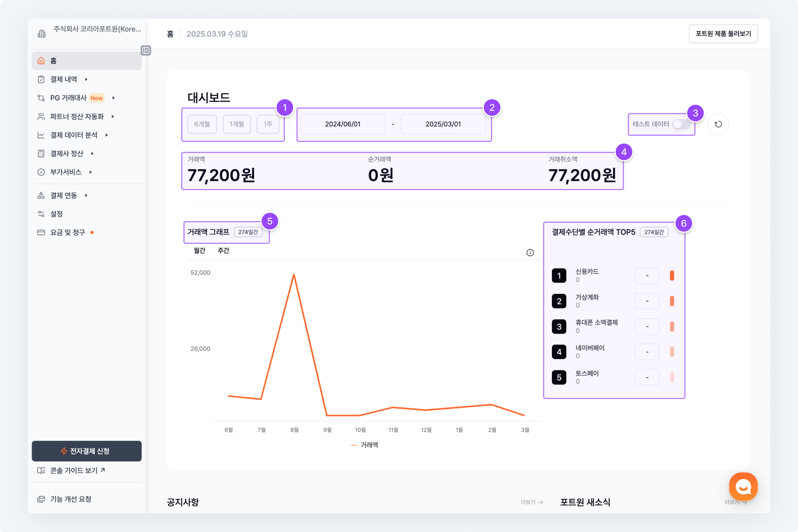The width and height of the screenshot is (798, 532).
Task: Collapse the sidebar with the panel icon
Action: tap(145, 50)
